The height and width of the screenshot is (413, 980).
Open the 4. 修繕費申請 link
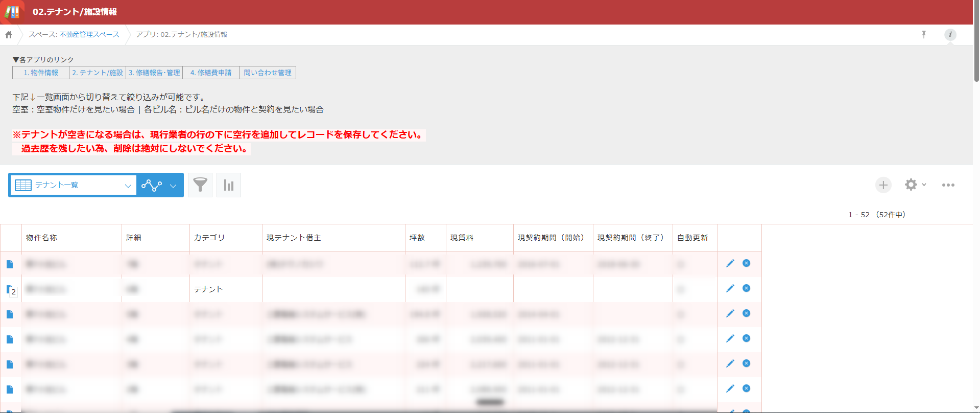tap(211, 73)
